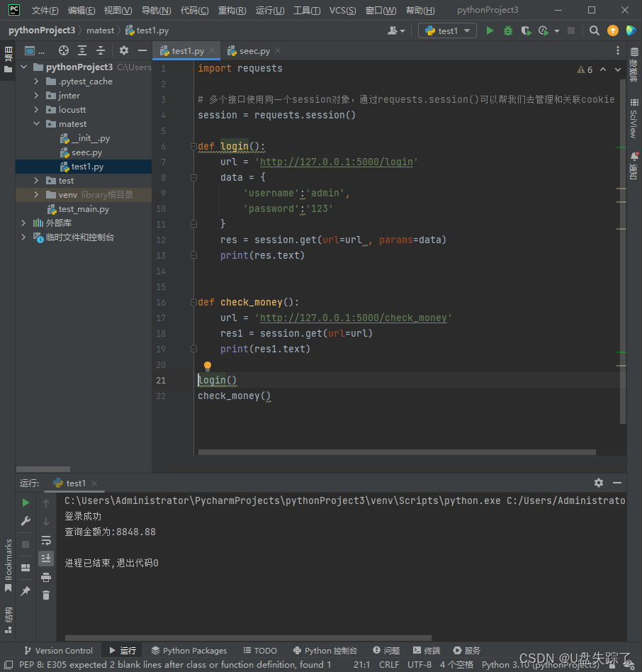The width and height of the screenshot is (642, 672).
Task: Toggle scroll to end in the run console
Action: point(46,559)
